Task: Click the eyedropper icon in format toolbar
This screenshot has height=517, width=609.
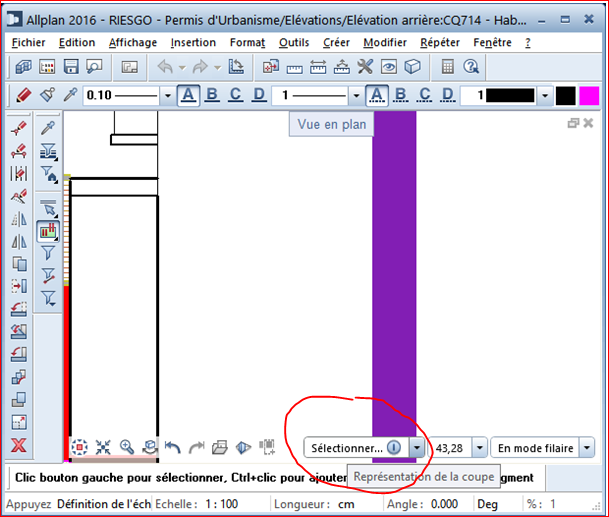Action: tap(70, 95)
